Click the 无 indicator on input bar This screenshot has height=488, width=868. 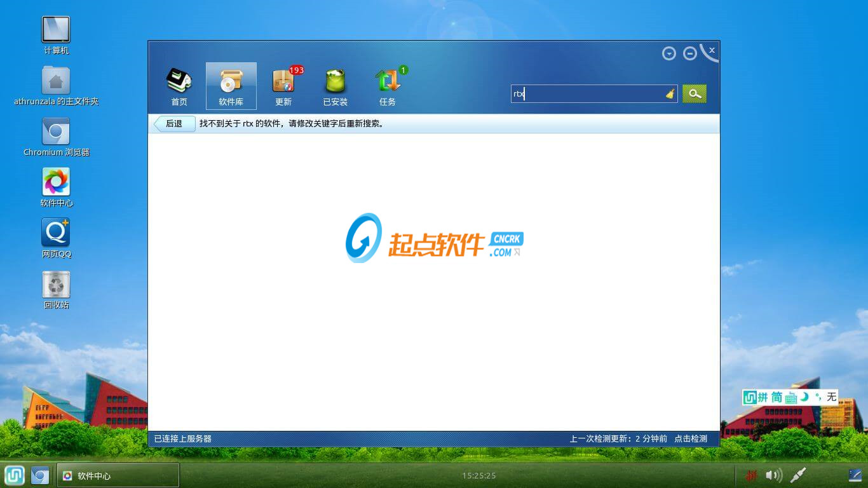[831, 397]
